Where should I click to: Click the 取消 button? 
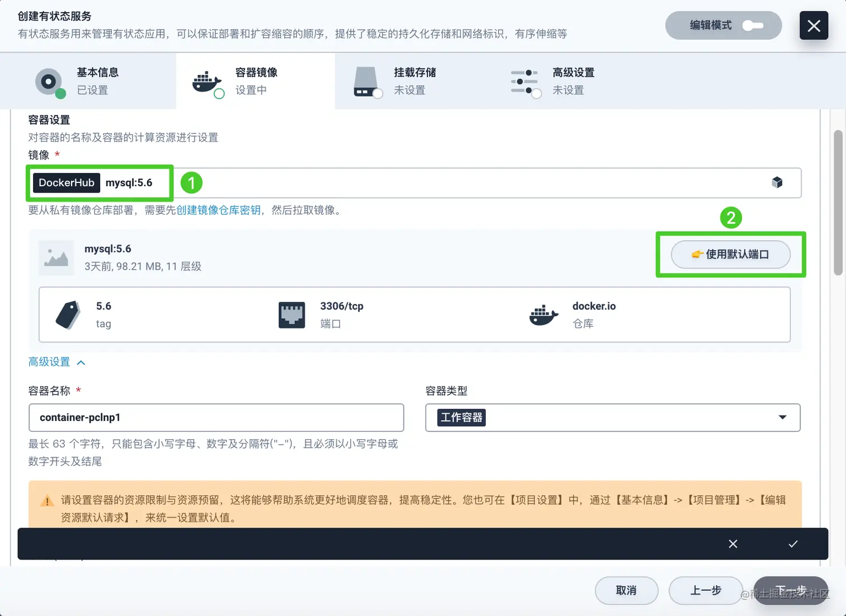[626, 590]
